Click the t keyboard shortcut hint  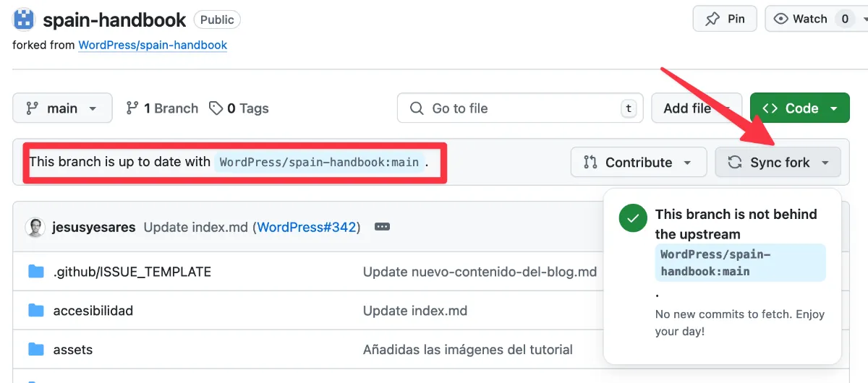click(x=629, y=108)
